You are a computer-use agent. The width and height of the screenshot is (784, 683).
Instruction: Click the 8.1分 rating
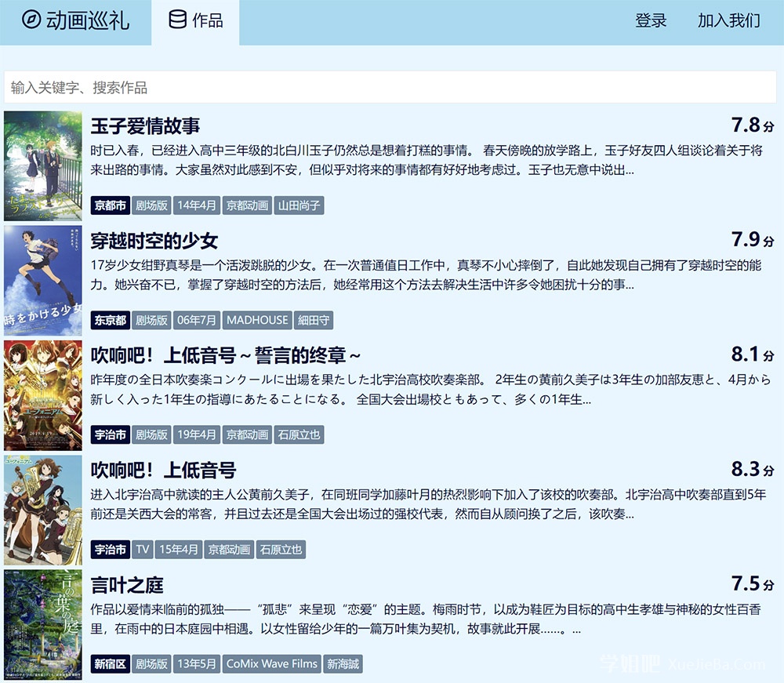(x=753, y=354)
